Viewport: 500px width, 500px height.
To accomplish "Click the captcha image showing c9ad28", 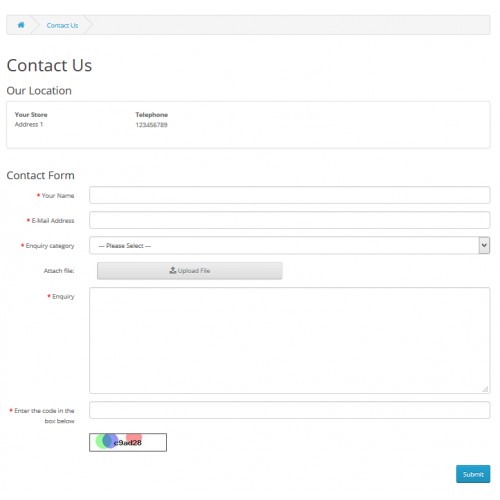I will coord(128,442).
